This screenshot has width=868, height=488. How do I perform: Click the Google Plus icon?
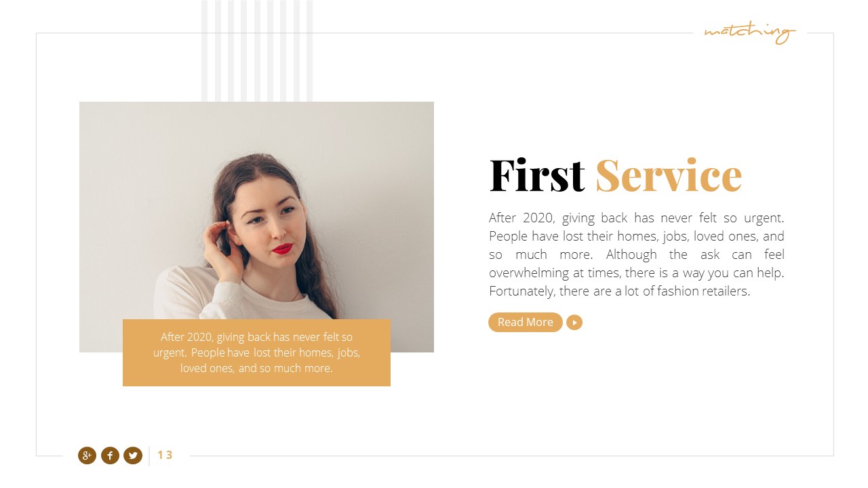[87, 455]
